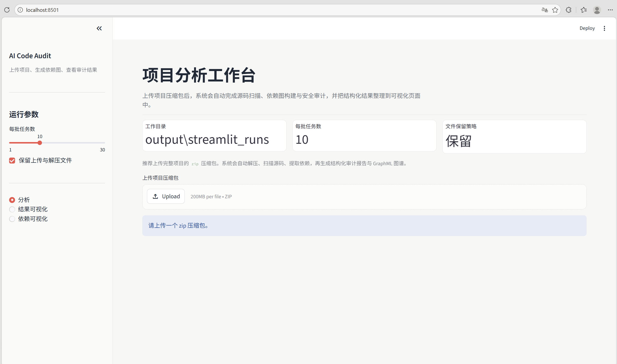Select the 依赖可视化 radio option
The height and width of the screenshot is (364, 617).
coord(12,219)
